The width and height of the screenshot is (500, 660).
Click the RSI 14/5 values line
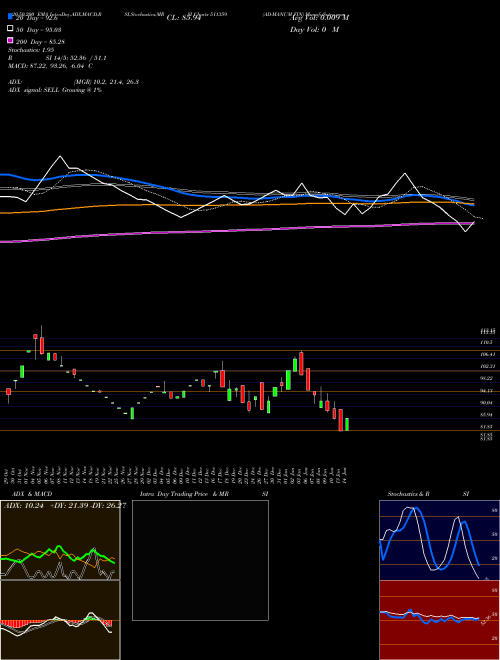click(57, 58)
